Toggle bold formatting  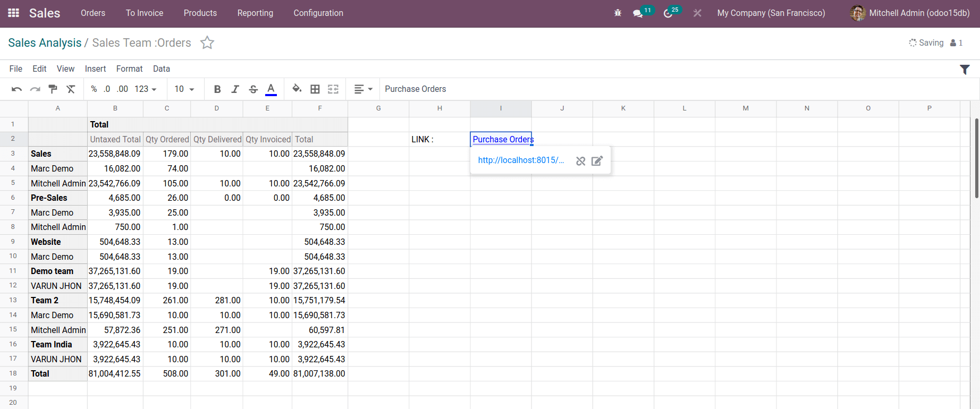pos(217,89)
